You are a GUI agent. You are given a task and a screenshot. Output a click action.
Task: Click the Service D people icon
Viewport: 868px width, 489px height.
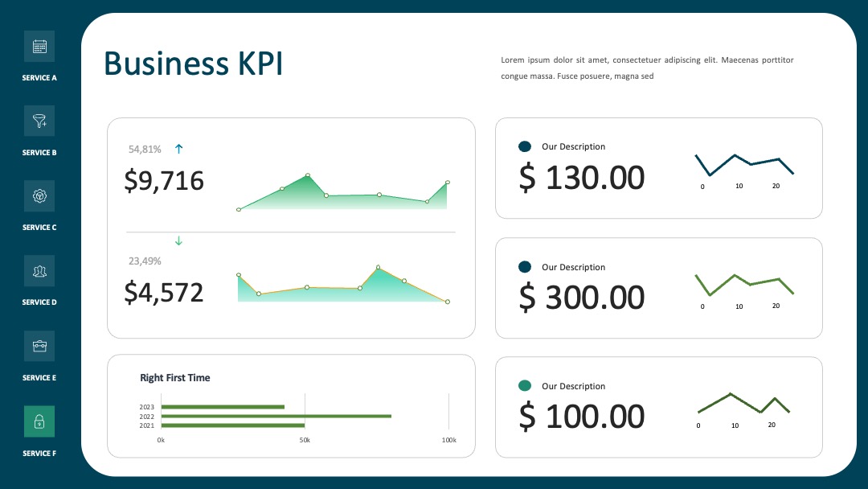click(x=39, y=271)
